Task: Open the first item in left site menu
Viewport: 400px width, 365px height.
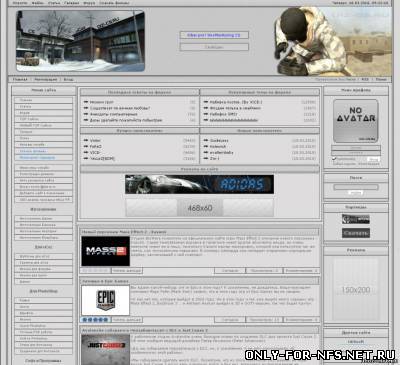Action: click(x=43, y=100)
